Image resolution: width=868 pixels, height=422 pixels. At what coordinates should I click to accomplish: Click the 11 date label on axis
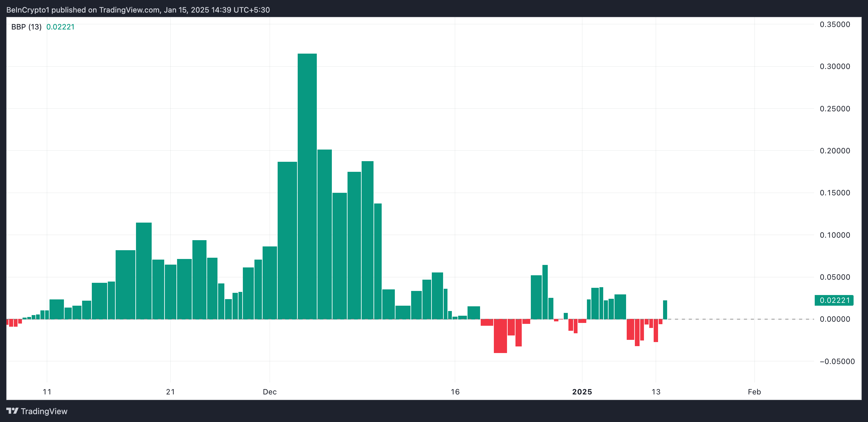[47, 392]
